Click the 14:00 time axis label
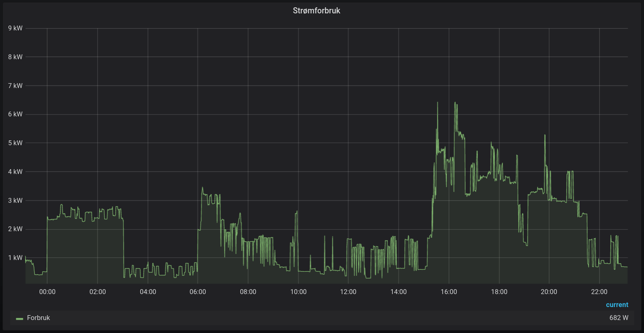644x333 pixels. click(398, 292)
